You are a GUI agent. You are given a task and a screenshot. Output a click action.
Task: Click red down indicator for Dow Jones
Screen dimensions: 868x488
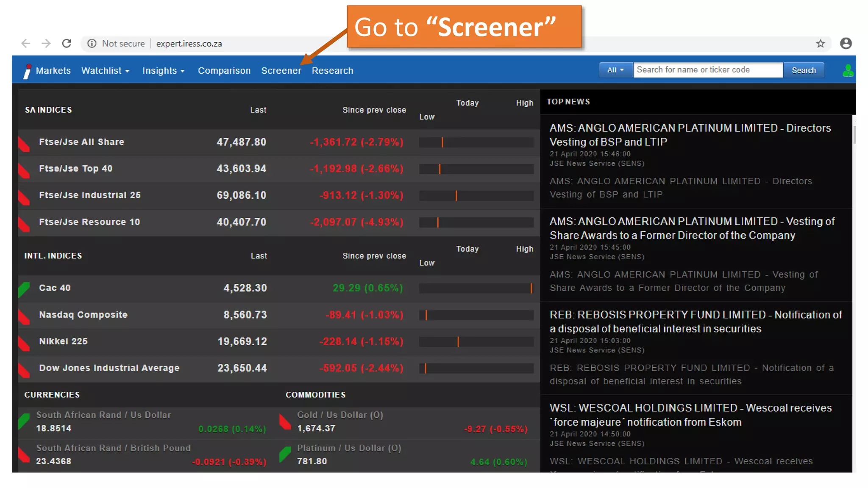(x=24, y=370)
